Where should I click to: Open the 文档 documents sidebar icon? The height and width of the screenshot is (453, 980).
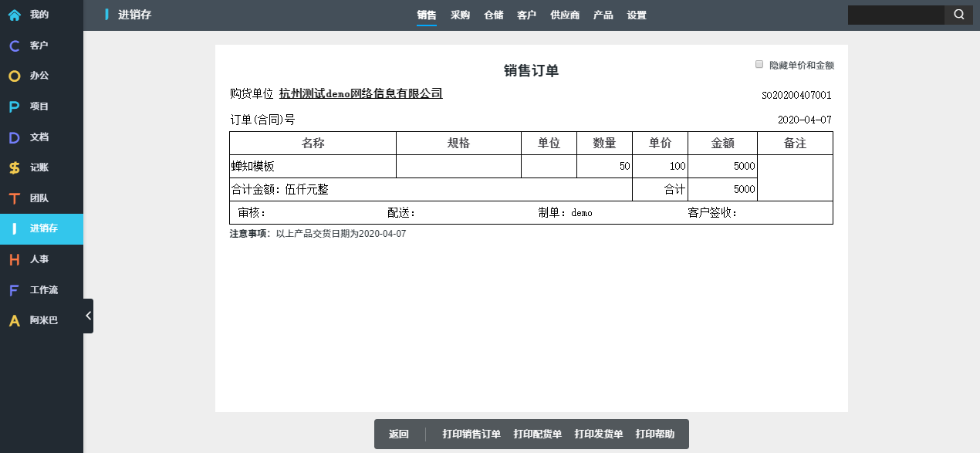(x=15, y=137)
